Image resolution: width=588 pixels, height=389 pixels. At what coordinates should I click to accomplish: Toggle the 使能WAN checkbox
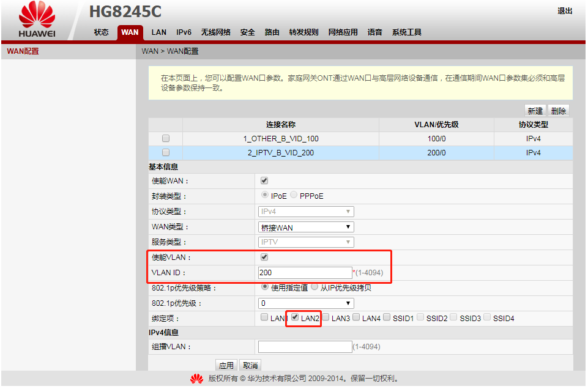[x=264, y=181]
